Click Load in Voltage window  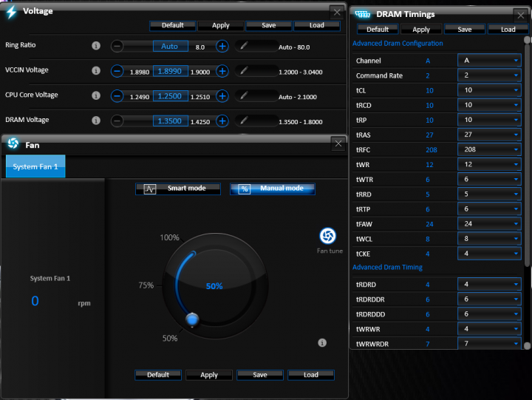[317, 25]
